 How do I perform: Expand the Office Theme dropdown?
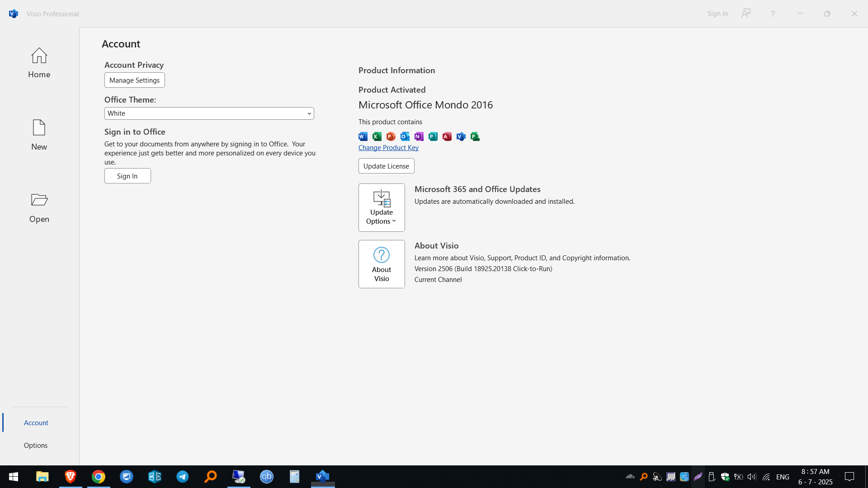point(209,113)
